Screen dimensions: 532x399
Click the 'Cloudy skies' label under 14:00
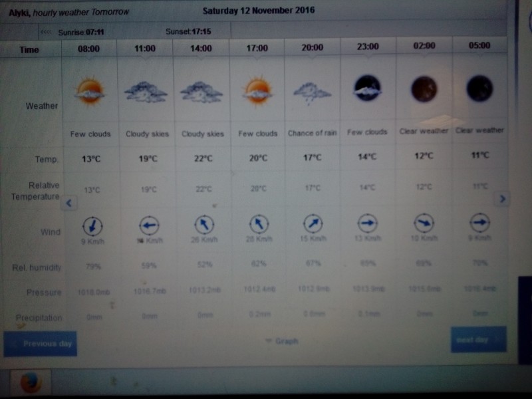(x=203, y=134)
